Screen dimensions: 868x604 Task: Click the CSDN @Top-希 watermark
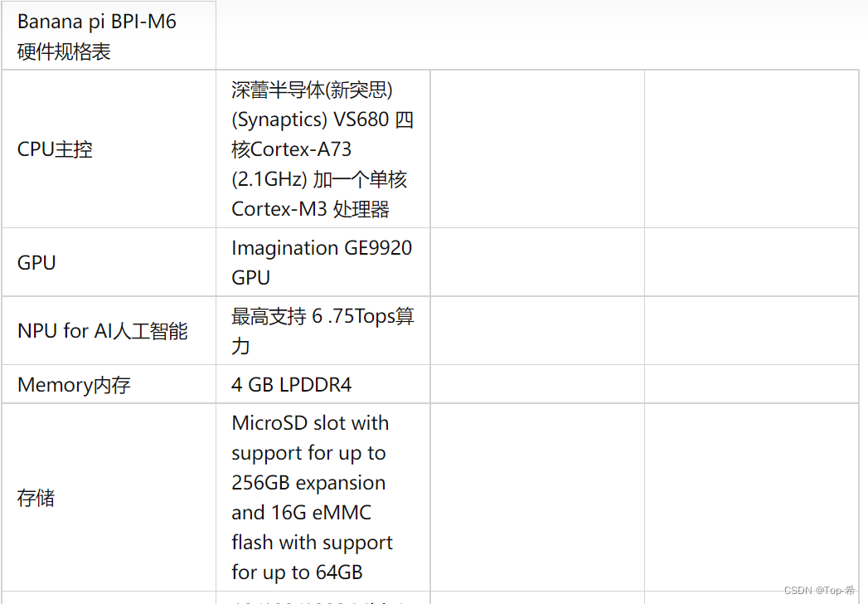pyautogui.click(x=819, y=590)
